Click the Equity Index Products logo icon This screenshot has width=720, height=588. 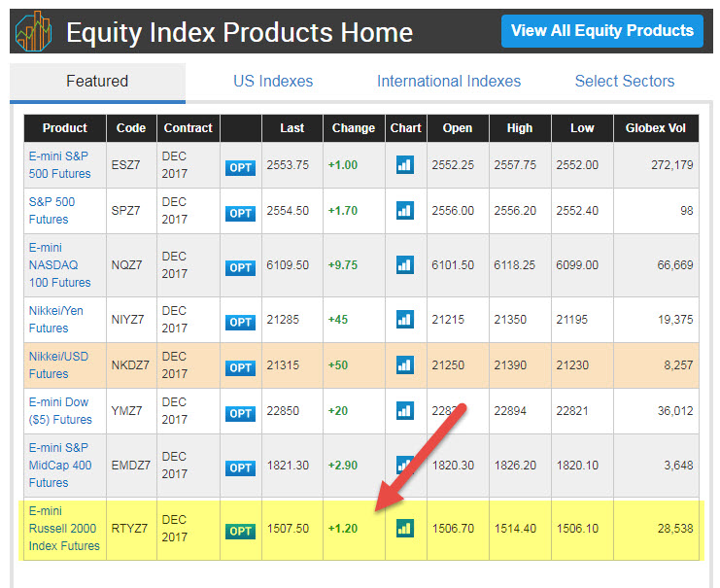coord(33,31)
